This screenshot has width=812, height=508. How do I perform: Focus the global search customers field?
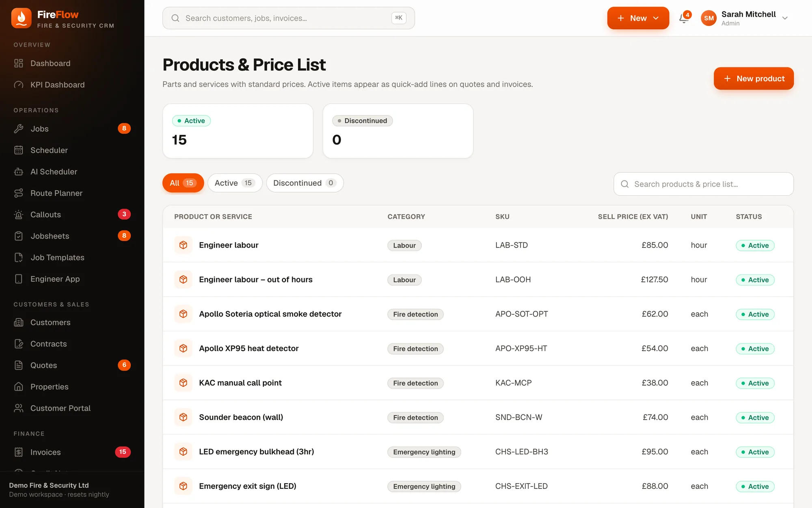point(289,18)
